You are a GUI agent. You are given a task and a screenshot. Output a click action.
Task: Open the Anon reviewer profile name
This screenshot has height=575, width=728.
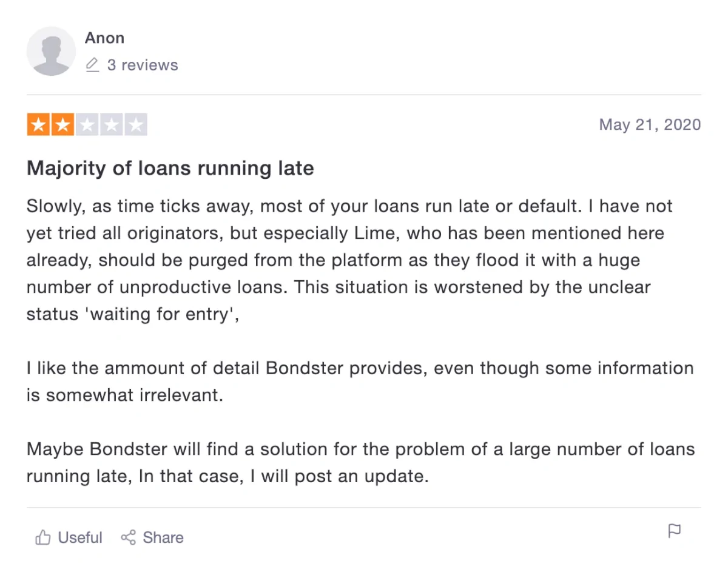pos(104,38)
